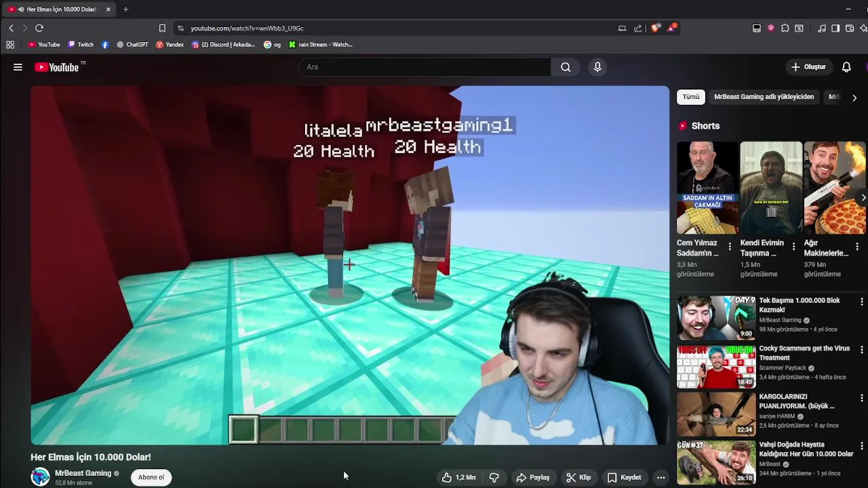Save video using Kaydet button
The image size is (868, 488).
pos(624,477)
